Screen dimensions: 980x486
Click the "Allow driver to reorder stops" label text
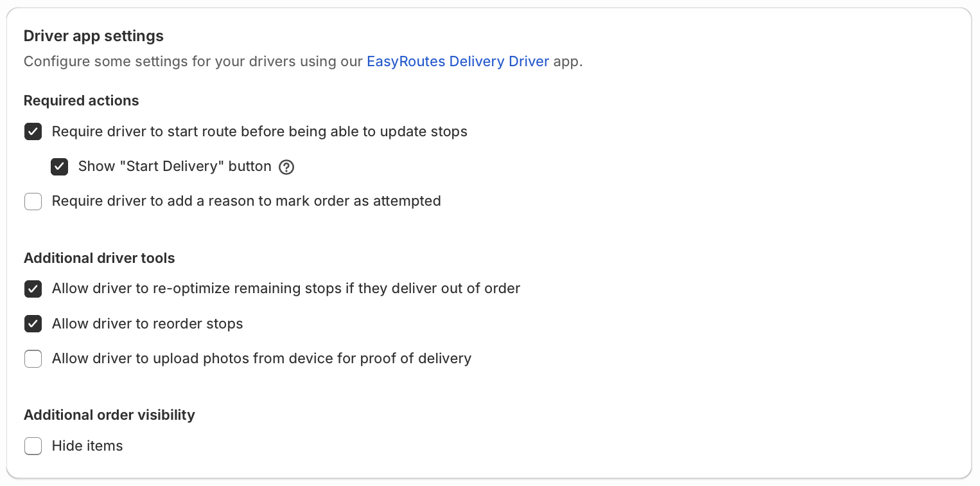pyautogui.click(x=148, y=323)
